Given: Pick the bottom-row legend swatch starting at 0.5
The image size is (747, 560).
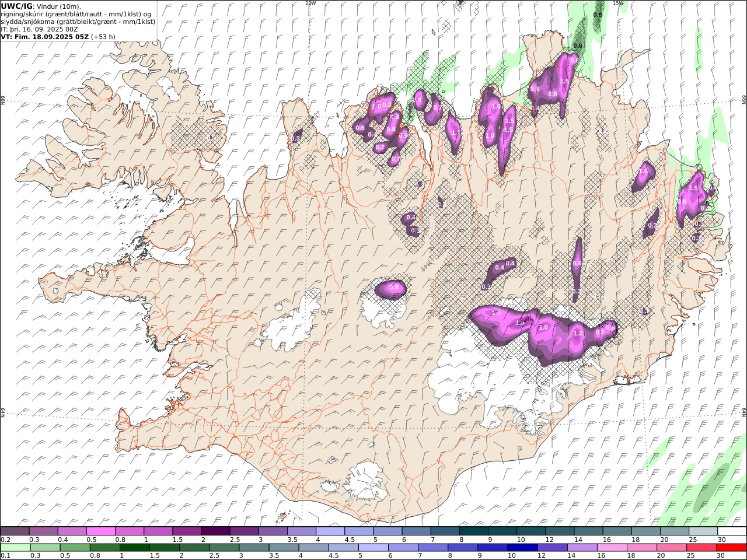Looking at the screenshot, I should [75, 547].
